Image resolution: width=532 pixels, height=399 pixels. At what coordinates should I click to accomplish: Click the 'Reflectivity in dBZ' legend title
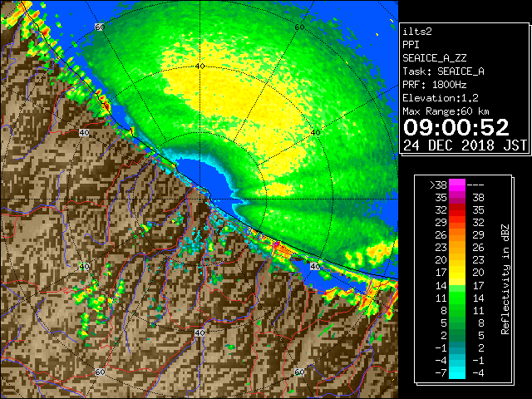[505, 279]
